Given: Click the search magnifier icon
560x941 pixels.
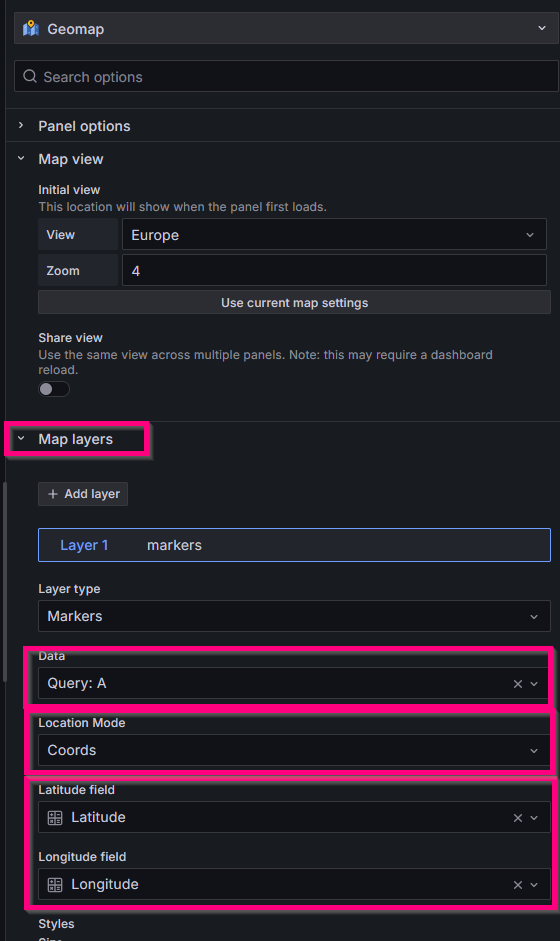Looking at the screenshot, I should [29, 76].
